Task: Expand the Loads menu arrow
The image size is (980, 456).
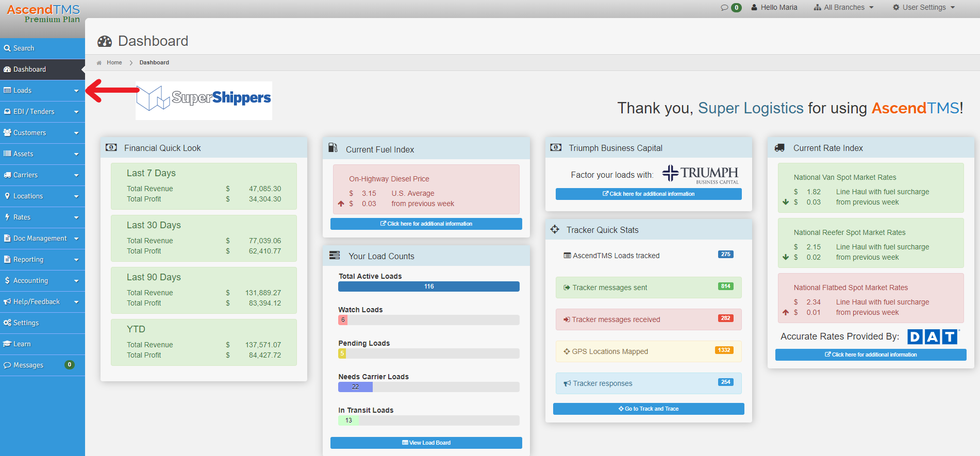Action: [76, 91]
